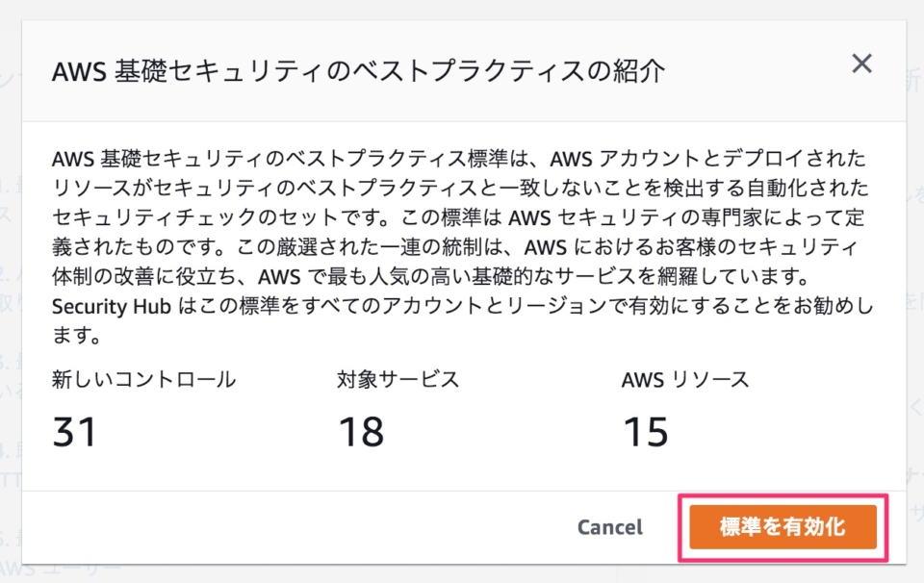Select the number 18 under 対象サービス
This screenshot has height=583, width=924.
(x=361, y=432)
